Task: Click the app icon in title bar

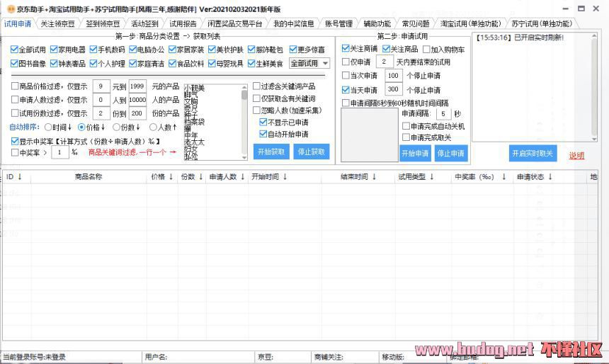Action: click(11, 9)
